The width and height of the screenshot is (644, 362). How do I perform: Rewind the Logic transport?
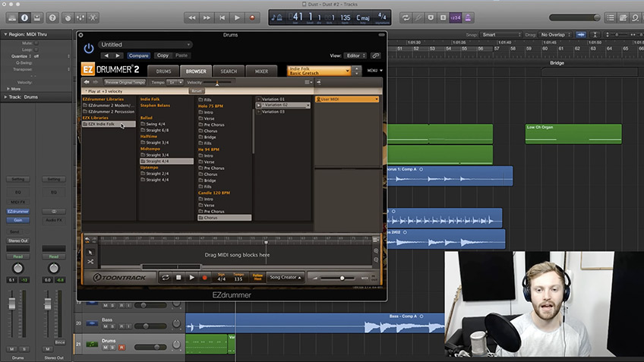pos(192,17)
